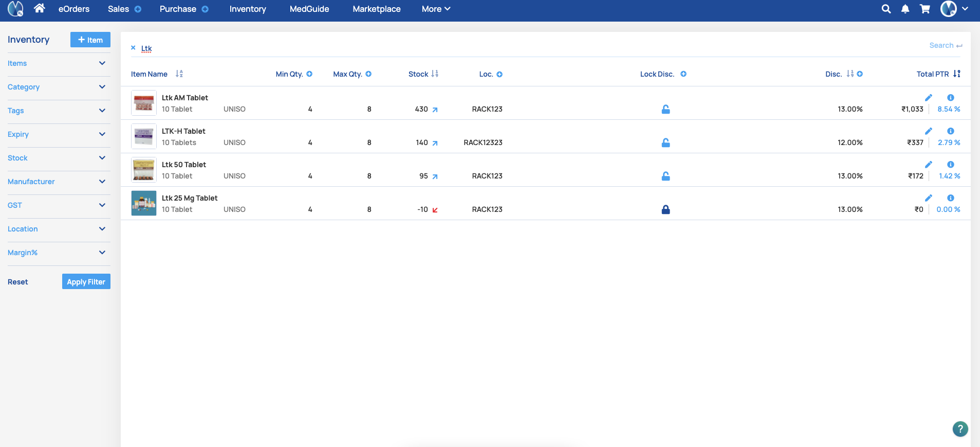This screenshot has height=447, width=980.
Task: Edit Ltk AM Tablet with pencil icon
Action: (928, 98)
